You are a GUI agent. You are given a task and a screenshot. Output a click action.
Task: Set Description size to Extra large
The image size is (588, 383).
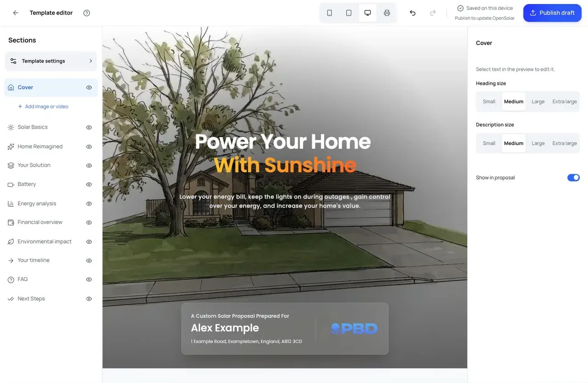pos(565,143)
